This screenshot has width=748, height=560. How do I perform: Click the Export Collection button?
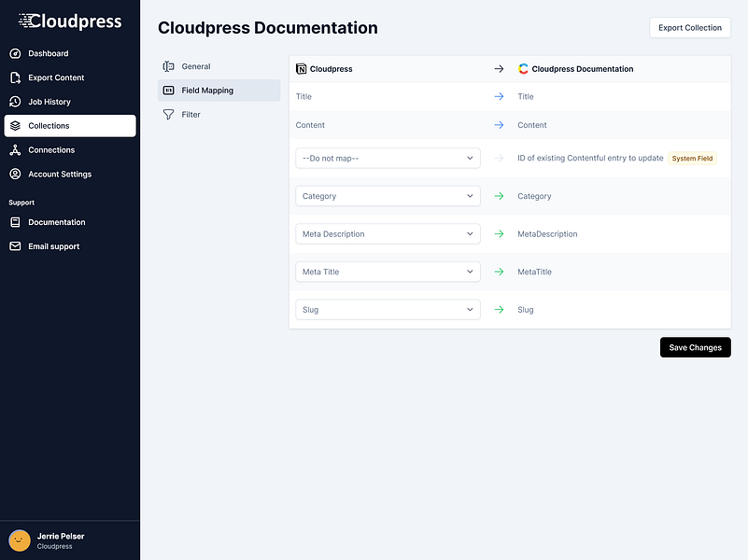690,28
